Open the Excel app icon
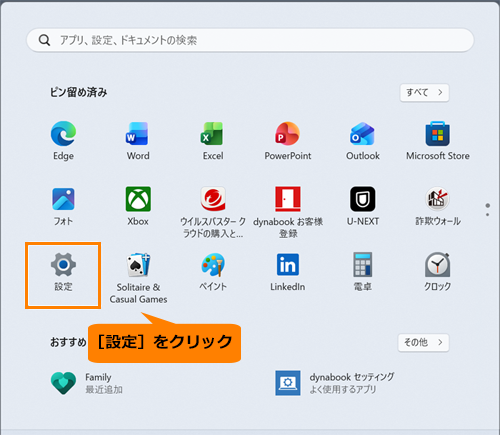 pyautogui.click(x=213, y=134)
